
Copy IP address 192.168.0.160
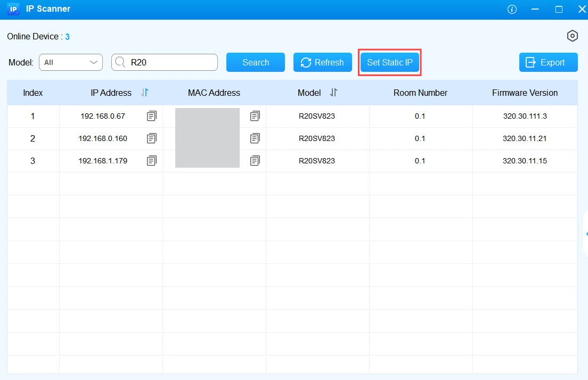[152, 138]
